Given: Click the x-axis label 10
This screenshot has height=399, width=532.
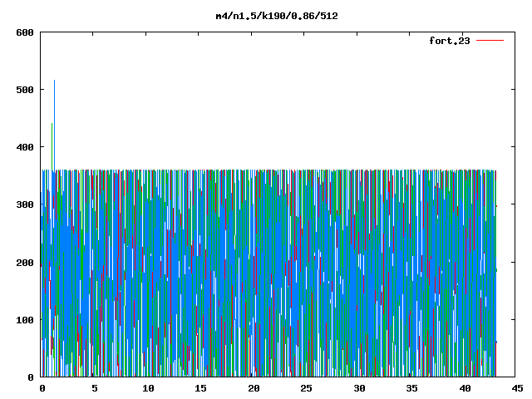Looking at the screenshot, I should click(148, 388).
